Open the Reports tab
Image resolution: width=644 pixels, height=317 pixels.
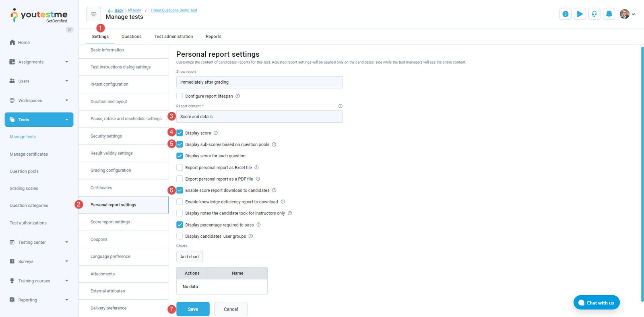(213, 37)
